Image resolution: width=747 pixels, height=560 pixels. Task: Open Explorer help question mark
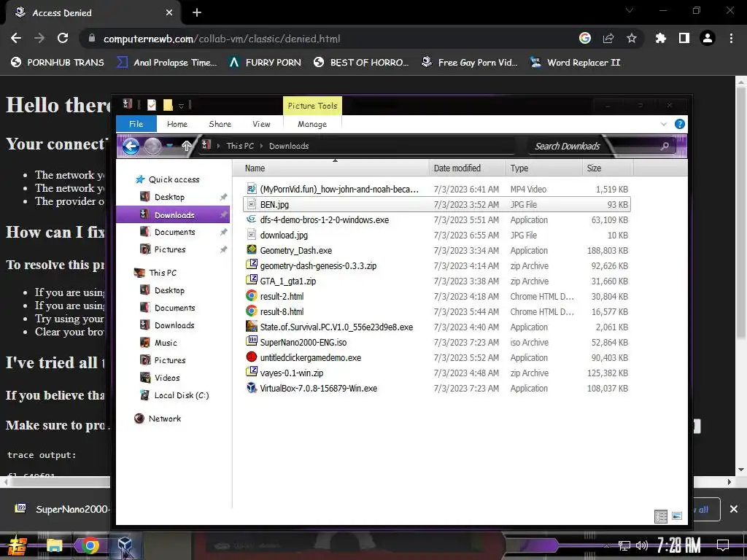pyautogui.click(x=680, y=124)
